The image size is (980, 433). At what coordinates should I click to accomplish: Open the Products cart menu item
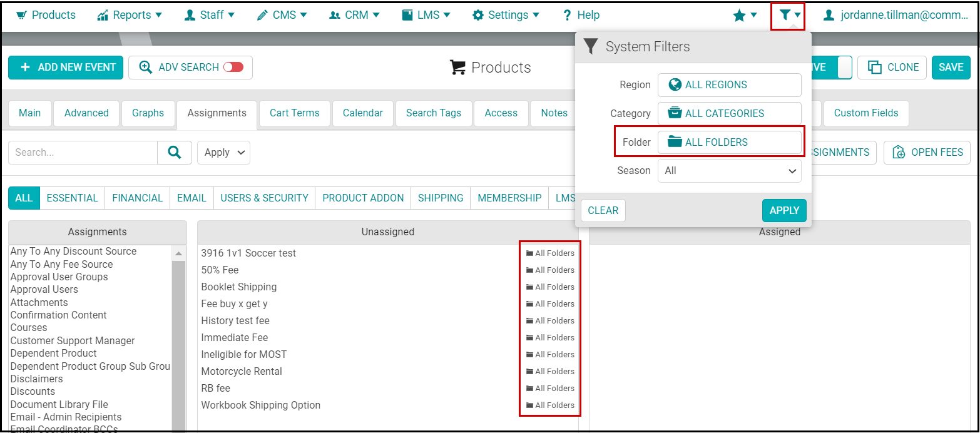coord(45,15)
